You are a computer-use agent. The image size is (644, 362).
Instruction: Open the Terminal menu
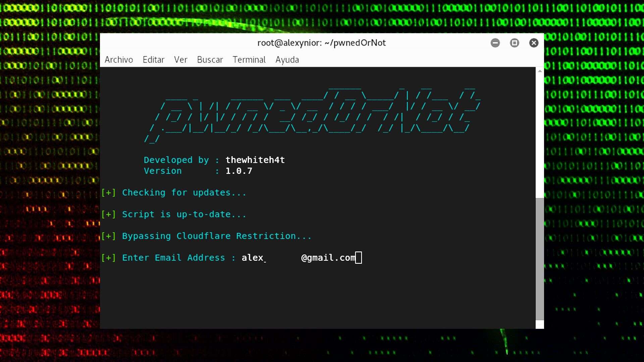click(249, 60)
